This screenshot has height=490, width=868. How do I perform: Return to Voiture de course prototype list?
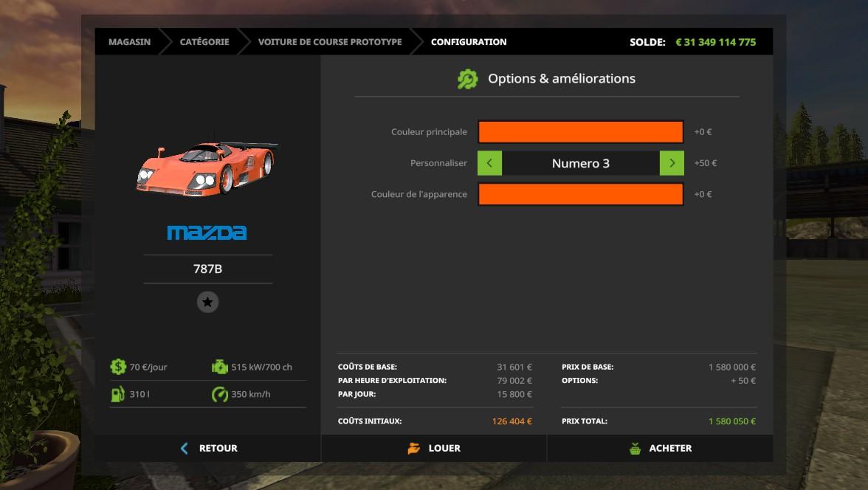pyautogui.click(x=330, y=42)
